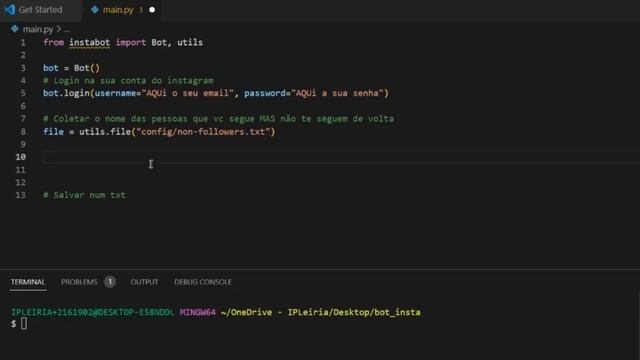
Task: Click main.py in the breadcrumb path
Action: [x=38, y=29]
